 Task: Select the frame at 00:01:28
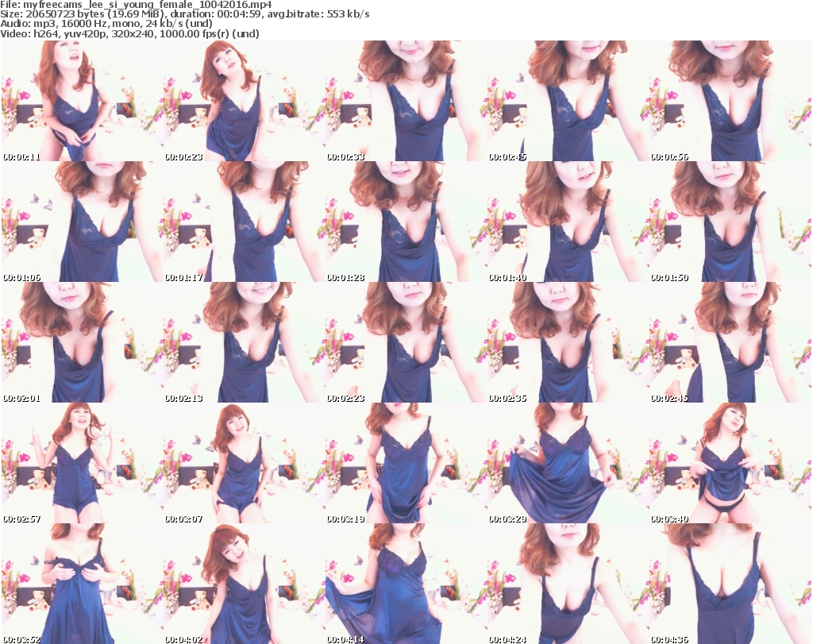[x=406, y=222]
